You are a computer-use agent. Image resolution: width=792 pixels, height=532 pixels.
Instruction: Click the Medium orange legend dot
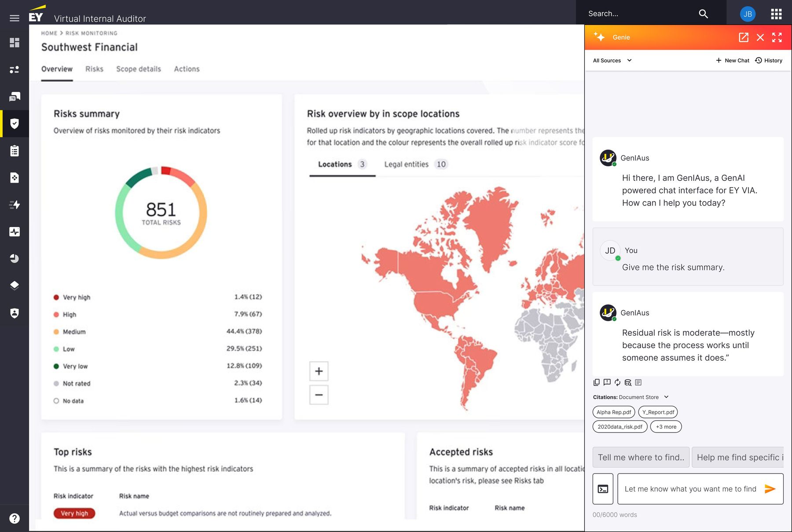[x=56, y=332]
